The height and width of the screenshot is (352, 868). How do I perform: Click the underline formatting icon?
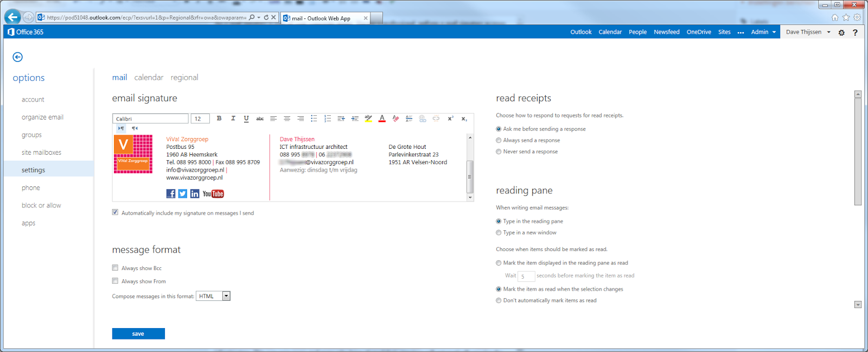[x=246, y=118]
